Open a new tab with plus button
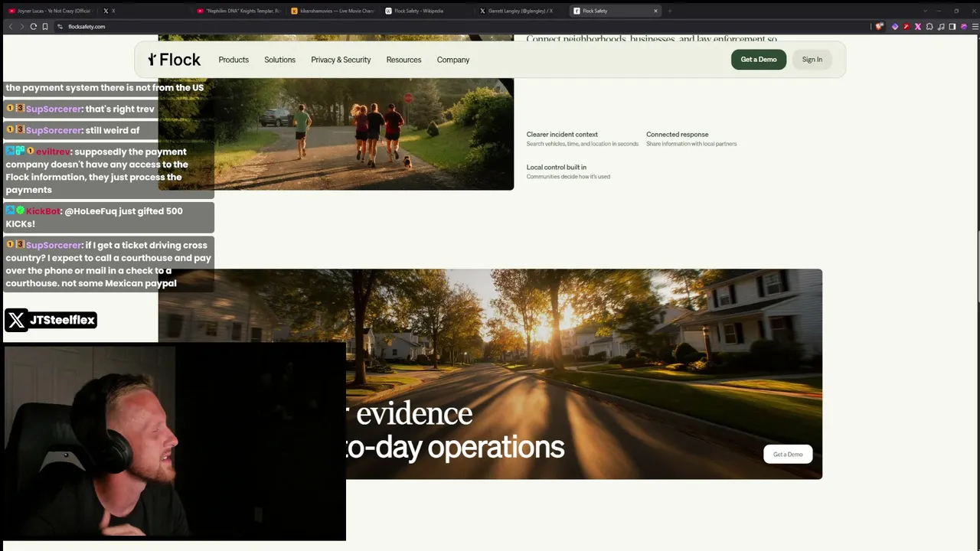The width and height of the screenshot is (980, 551). pos(670,11)
